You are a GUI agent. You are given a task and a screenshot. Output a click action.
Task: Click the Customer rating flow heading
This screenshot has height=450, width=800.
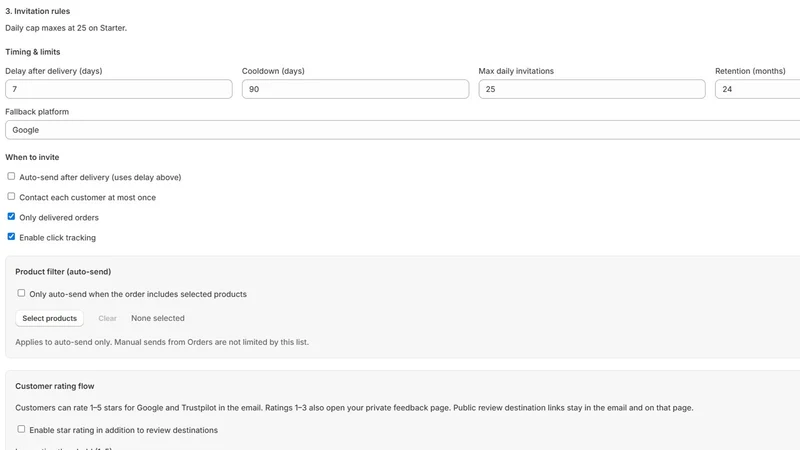pyautogui.click(x=55, y=386)
